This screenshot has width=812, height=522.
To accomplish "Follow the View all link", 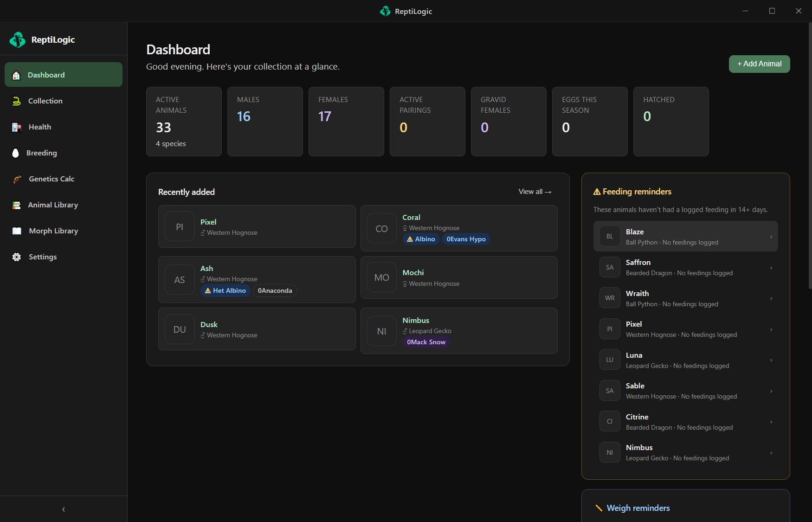I will [535, 192].
